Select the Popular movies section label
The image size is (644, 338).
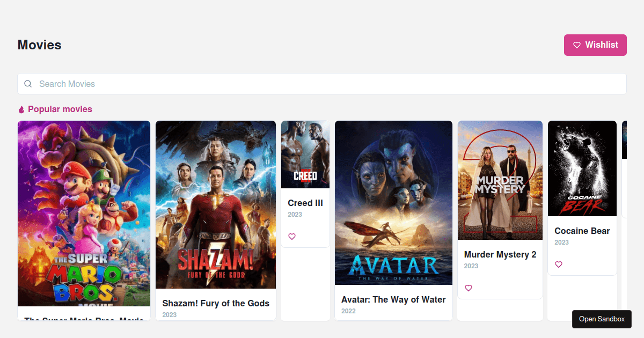[59, 109]
